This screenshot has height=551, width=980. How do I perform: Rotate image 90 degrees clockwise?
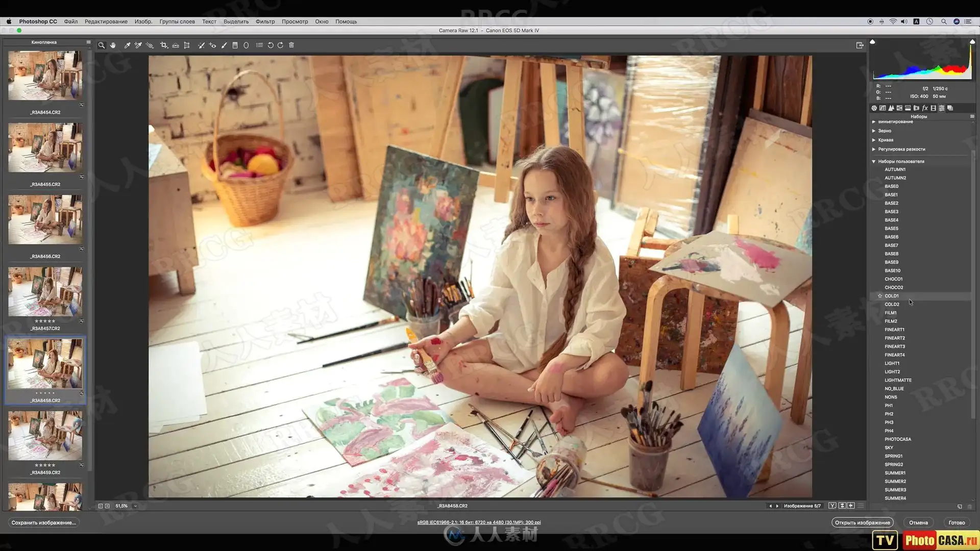pyautogui.click(x=280, y=45)
